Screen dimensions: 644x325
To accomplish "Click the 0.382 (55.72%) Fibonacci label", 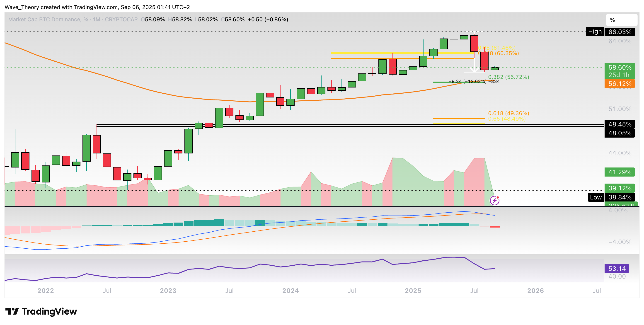I will tap(508, 77).
